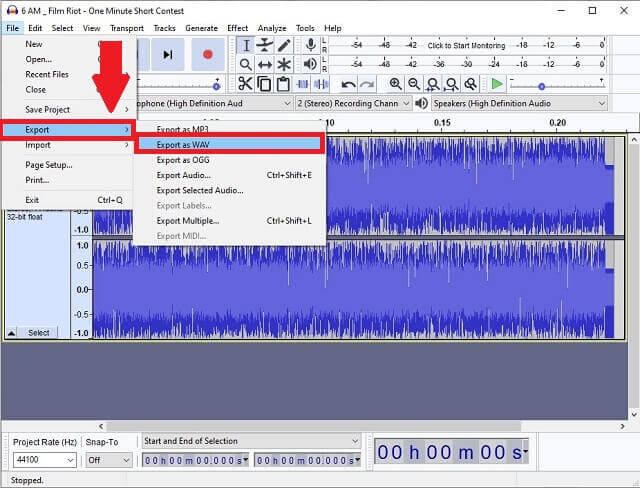Click the green Play-at-Speed button
This screenshot has width=640, height=488.
pyautogui.click(x=497, y=84)
